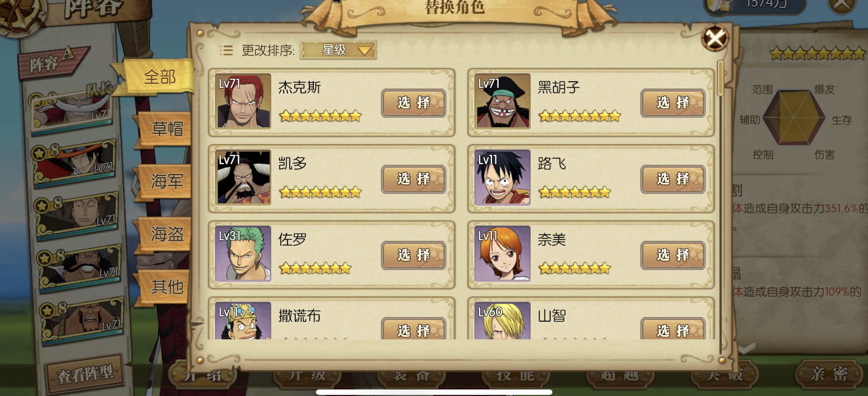Click the sort list icon beside 更改排序

tap(226, 50)
